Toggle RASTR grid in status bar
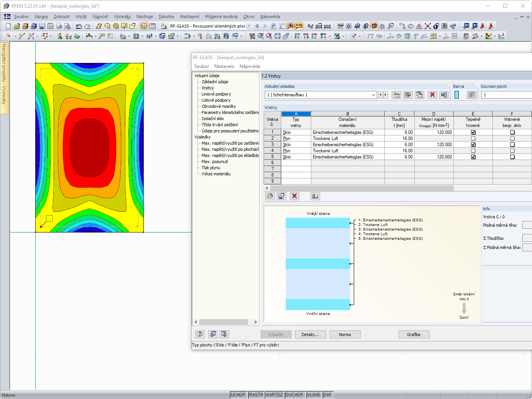Viewport: 532px width, 399px height. pos(256,395)
